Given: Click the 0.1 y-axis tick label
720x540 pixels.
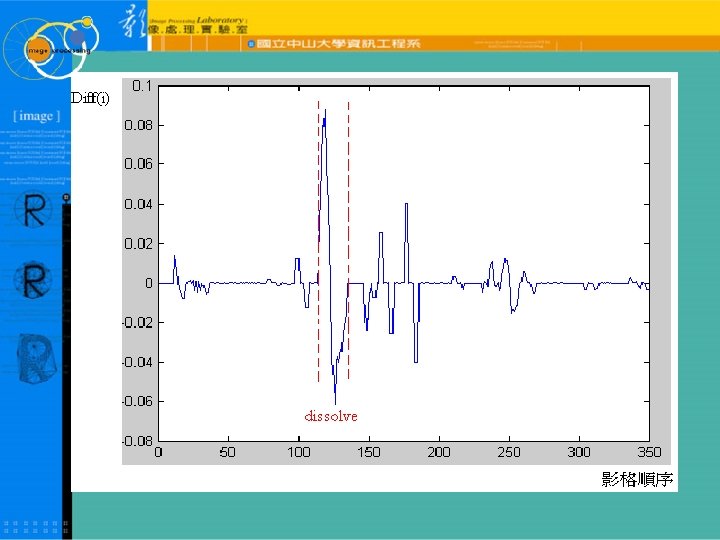Looking at the screenshot, I should click(x=142, y=86).
